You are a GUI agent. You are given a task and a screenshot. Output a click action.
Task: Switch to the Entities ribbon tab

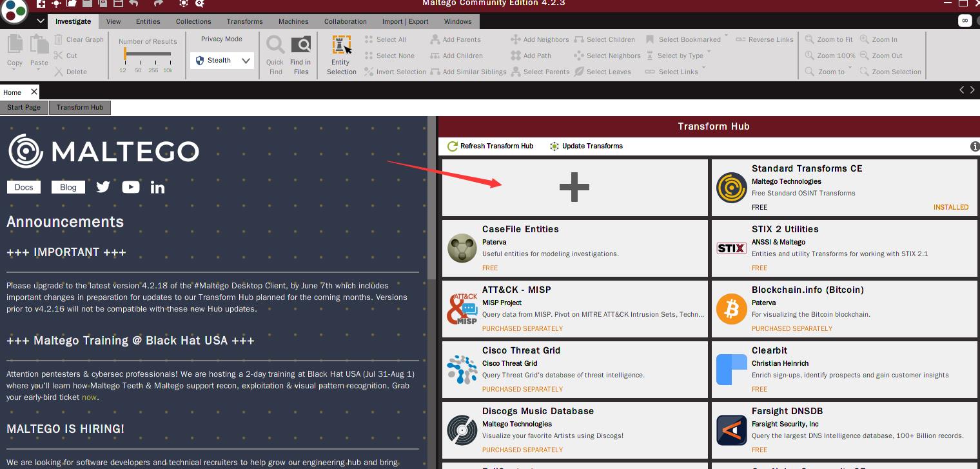(x=148, y=21)
